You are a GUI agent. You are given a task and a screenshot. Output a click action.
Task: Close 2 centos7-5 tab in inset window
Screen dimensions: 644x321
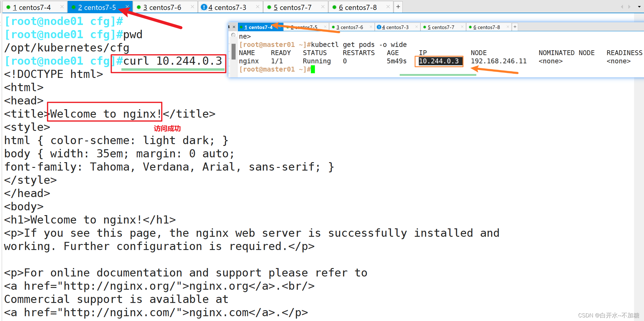325,27
